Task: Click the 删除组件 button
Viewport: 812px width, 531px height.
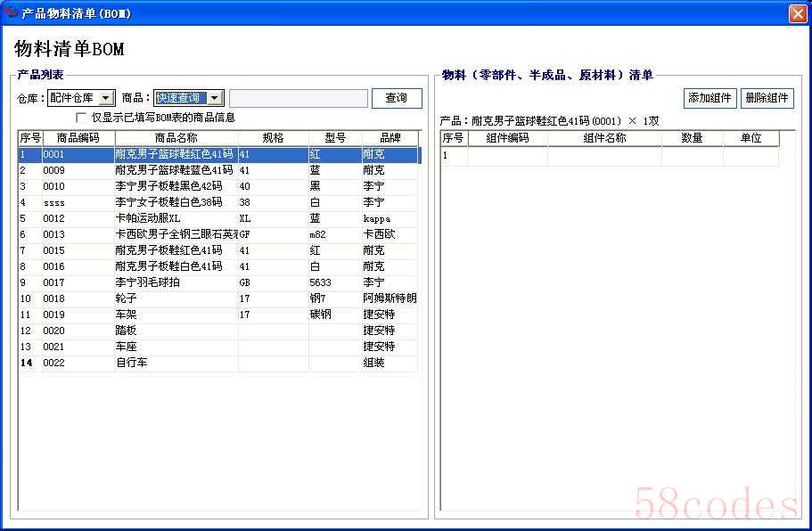Action: coord(767,98)
